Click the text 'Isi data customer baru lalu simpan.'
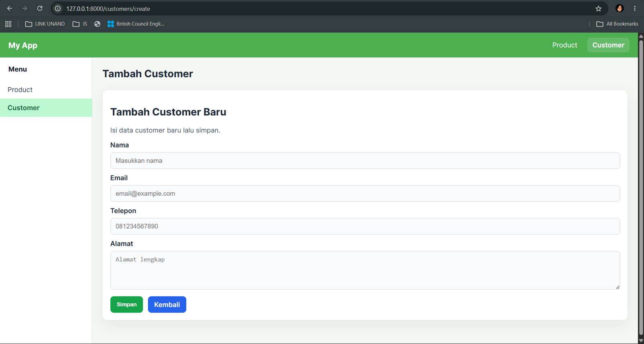 (165, 130)
